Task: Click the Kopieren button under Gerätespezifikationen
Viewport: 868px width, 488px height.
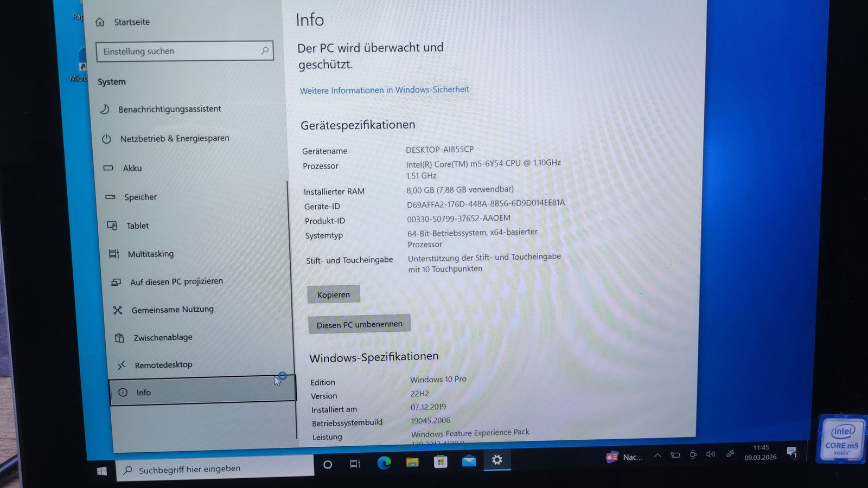Action: (334, 294)
